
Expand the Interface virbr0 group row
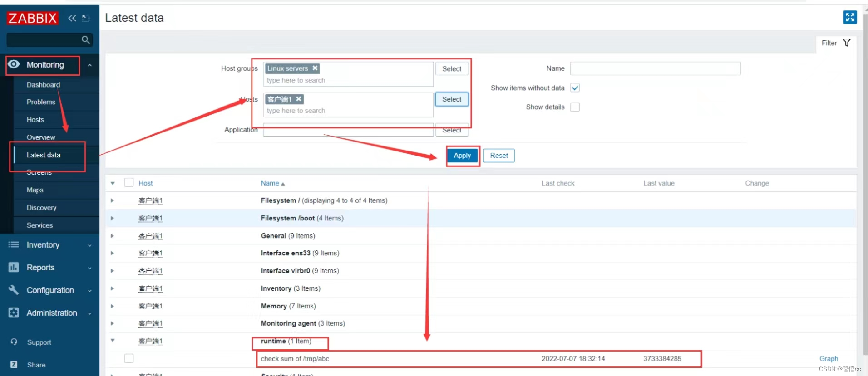(112, 271)
